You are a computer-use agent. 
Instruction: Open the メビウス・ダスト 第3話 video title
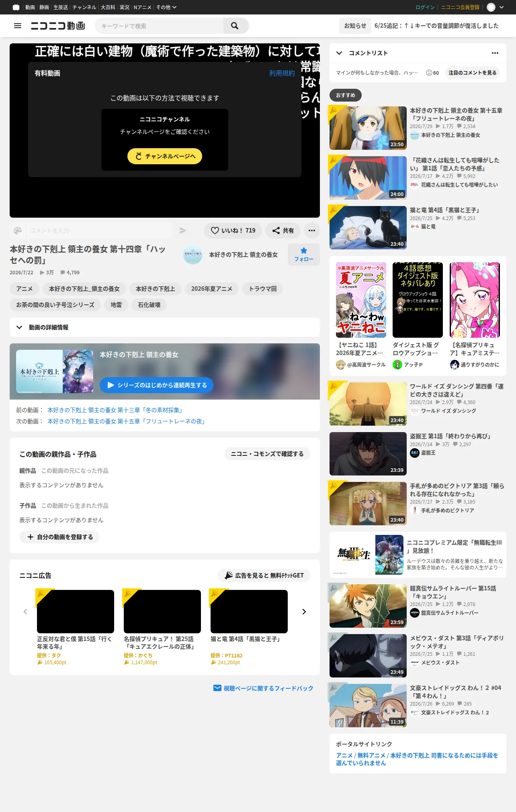457,642
